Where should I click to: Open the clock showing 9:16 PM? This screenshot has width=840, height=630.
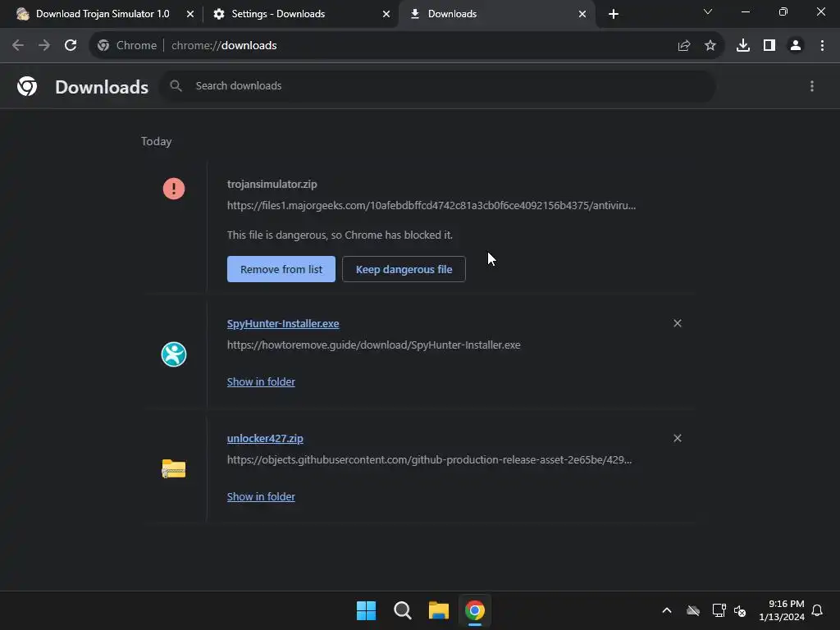pos(782,610)
